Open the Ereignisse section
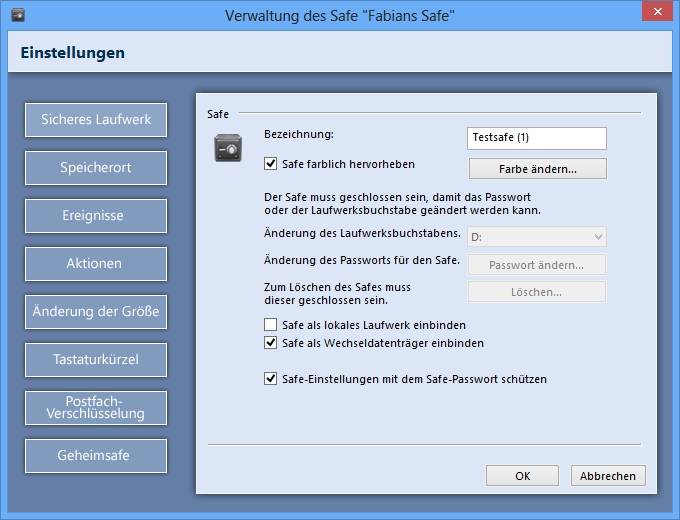Screen dimensions: 680x520 (x=96, y=216)
